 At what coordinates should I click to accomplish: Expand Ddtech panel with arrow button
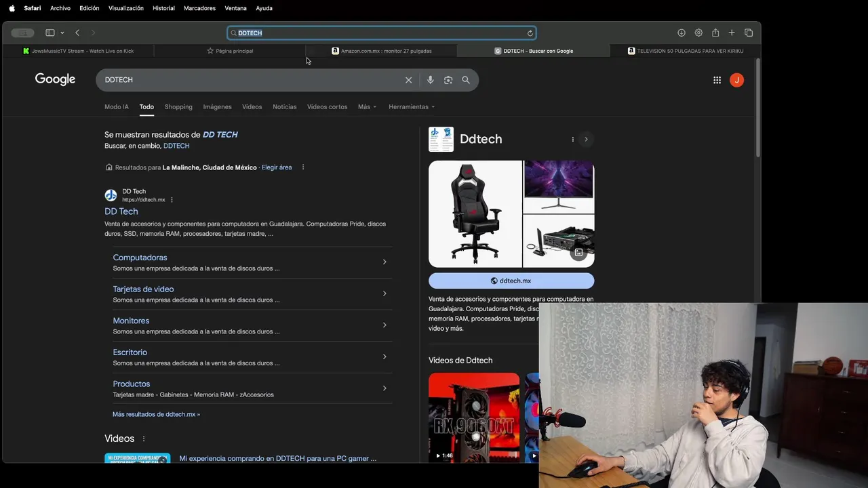[x=586, y=139]
